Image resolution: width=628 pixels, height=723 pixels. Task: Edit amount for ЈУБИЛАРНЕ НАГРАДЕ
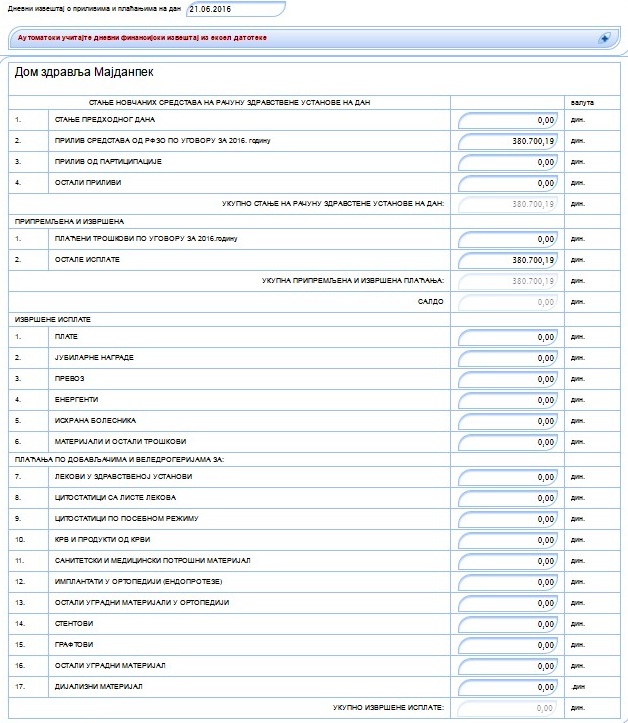coord(508,358)
